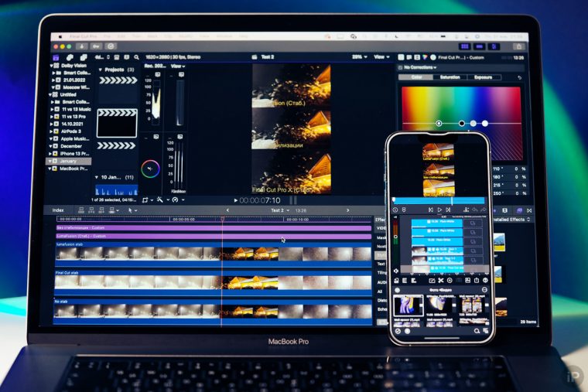
Task: Open the scopes View dropdown
Action: tap(178, 66)
